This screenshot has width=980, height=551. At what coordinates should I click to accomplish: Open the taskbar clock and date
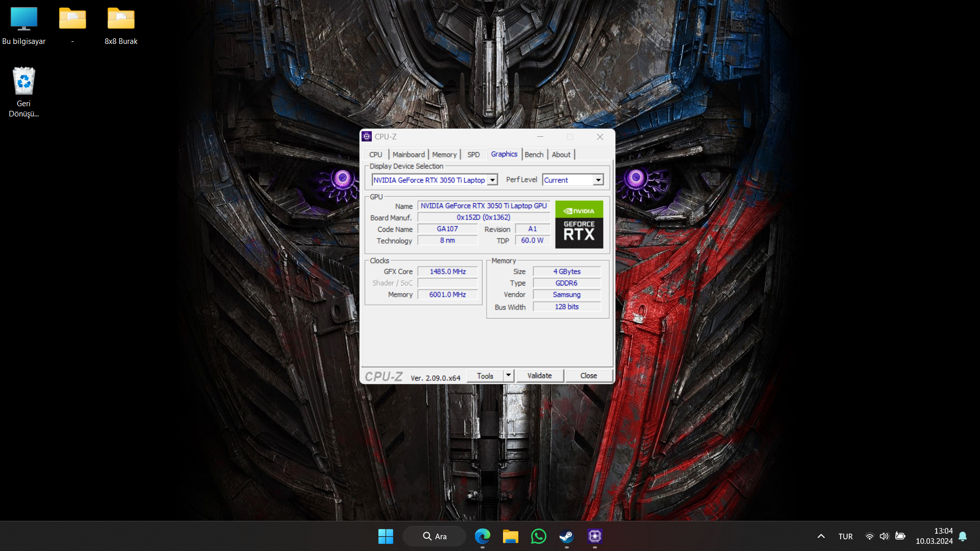point(934,536)
